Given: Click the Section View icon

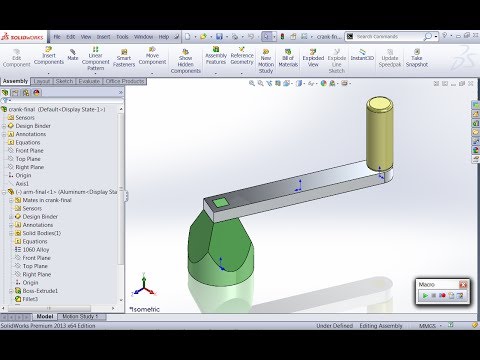Looking at the screenshot, I should [x=278, y=83].
